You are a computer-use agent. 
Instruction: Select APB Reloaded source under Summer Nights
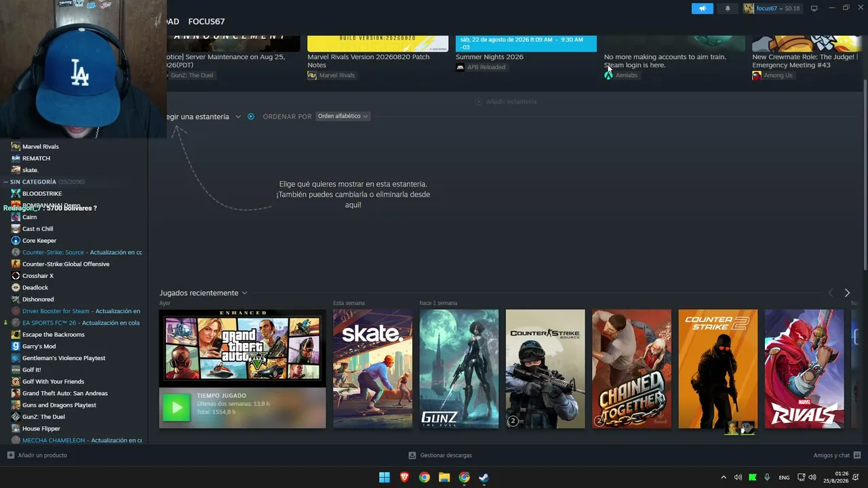tap(481, 67)
